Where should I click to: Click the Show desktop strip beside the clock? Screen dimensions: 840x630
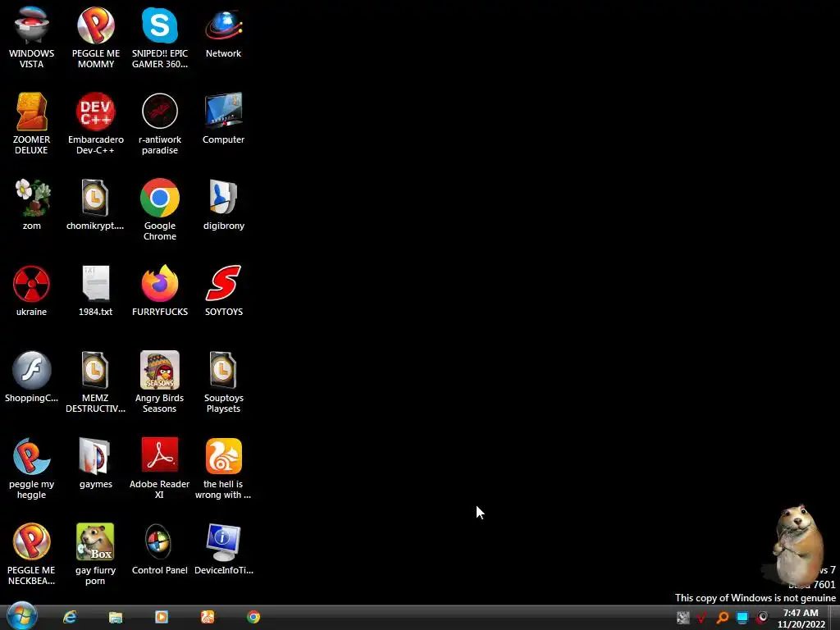pyautogui.click(x=836, y=618)
